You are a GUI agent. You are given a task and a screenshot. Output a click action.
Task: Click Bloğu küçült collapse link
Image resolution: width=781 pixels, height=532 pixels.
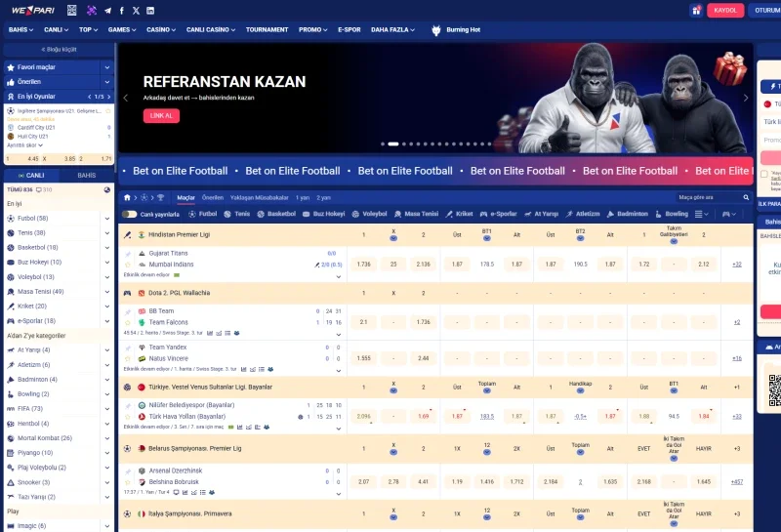pos(59,50)
